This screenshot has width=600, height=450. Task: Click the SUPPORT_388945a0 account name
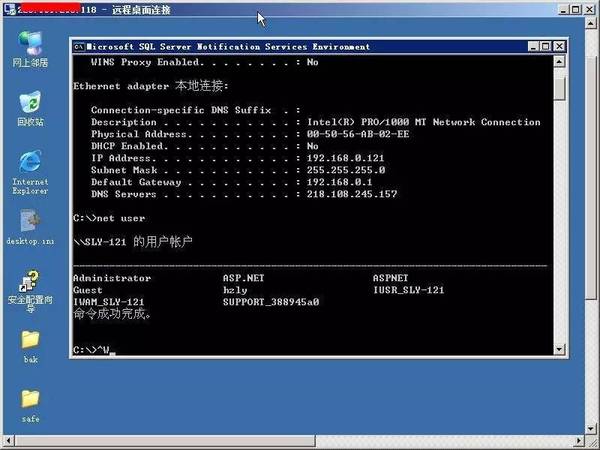[x=271, y=302]
